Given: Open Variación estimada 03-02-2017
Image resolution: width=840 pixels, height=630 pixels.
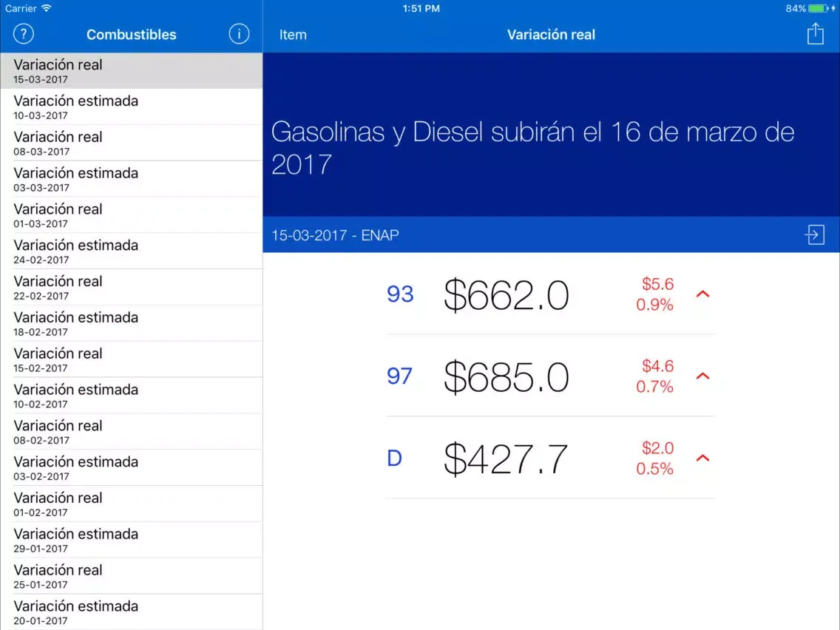Looking at the screenshot, I should point(132,467).
